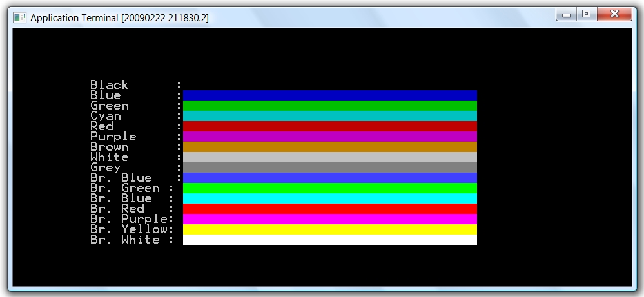Click the teal bar in the Cyan row
The width and height of the screenshot is (644, 297).
pyautogui.click(x=329, y=116)
